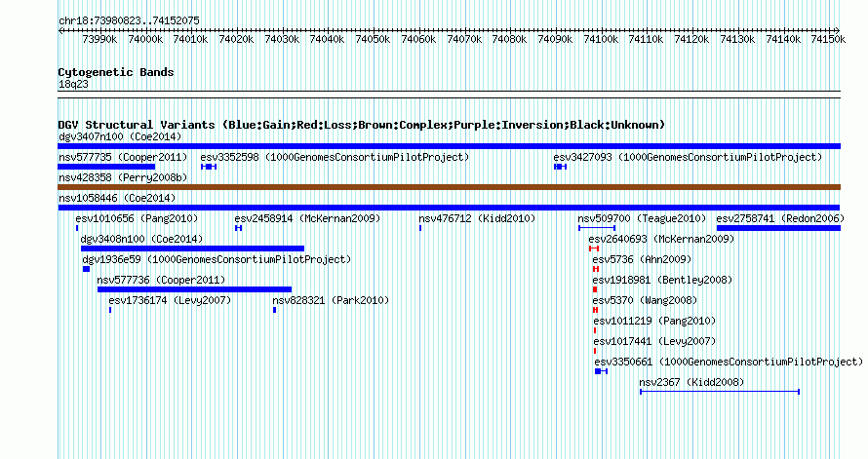Click the 74150k ruler position
Viewport: 868px width, 459px height.
pos(828,39)
